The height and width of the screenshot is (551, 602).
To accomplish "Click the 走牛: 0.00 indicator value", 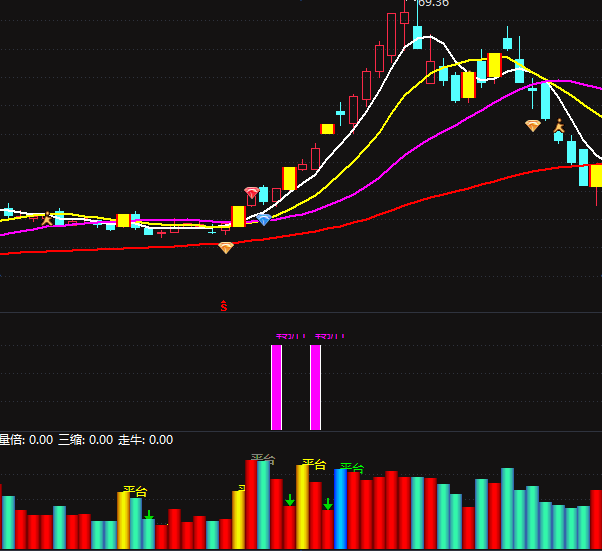I will [x=146, y=440].
